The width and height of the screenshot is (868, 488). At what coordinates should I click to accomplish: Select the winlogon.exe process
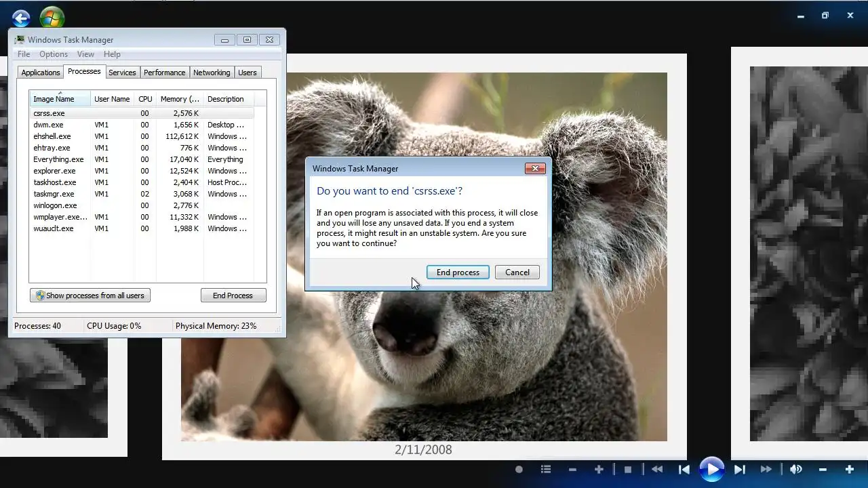[x=142, y=205]
